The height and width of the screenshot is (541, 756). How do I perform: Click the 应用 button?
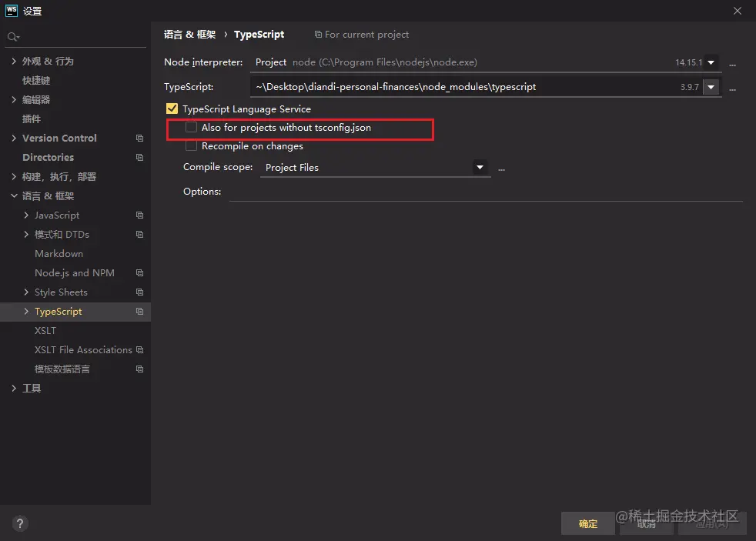click(712, 523)
